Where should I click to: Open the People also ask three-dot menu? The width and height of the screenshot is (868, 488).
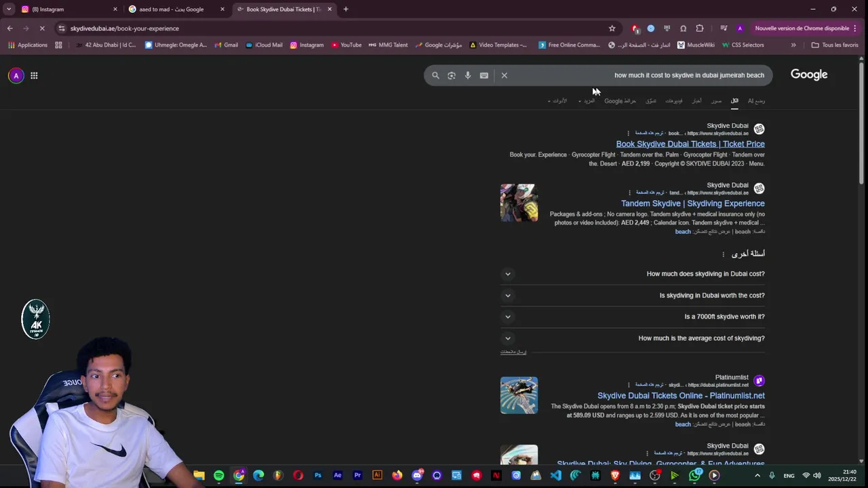click(724, 254)
